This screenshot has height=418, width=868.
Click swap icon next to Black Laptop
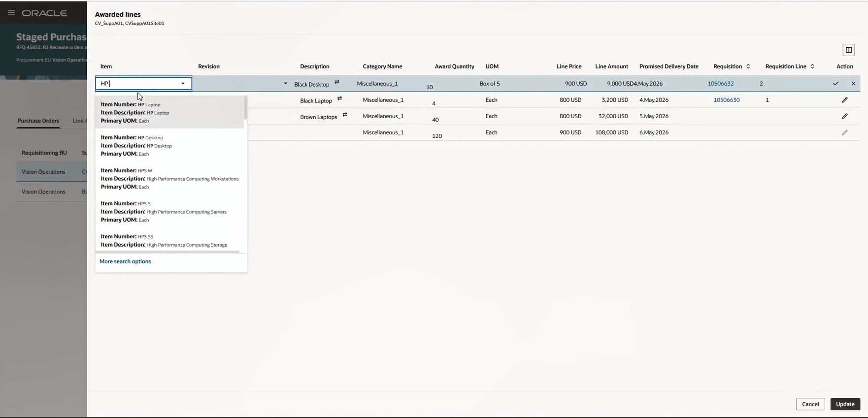click(x=339, y=98)
